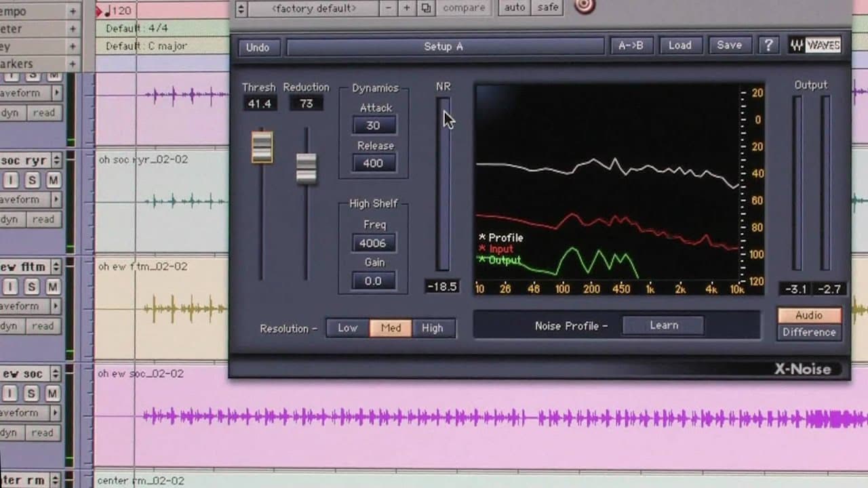
Task: Click the safe automation button
Action: [x=548, y=8]
